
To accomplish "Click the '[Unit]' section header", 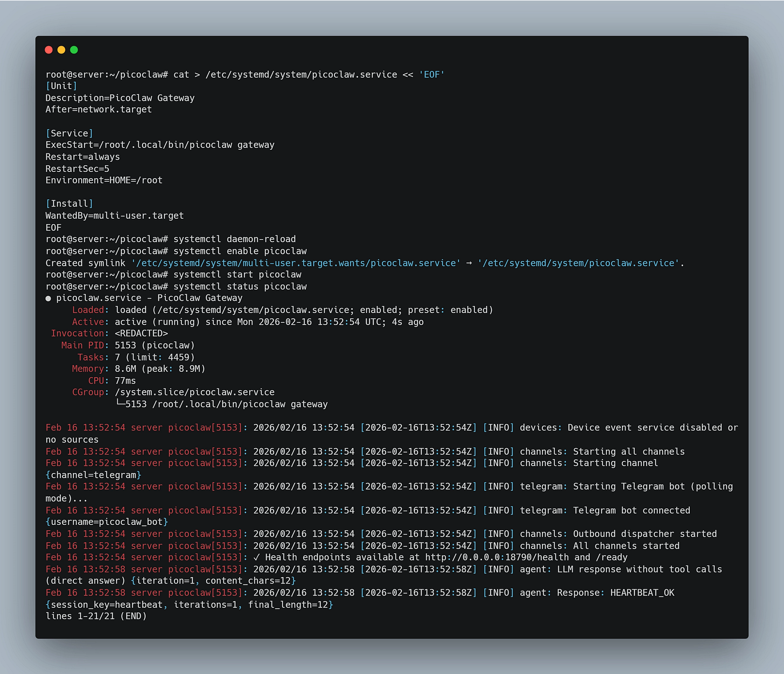I will (x=61, y=86).
